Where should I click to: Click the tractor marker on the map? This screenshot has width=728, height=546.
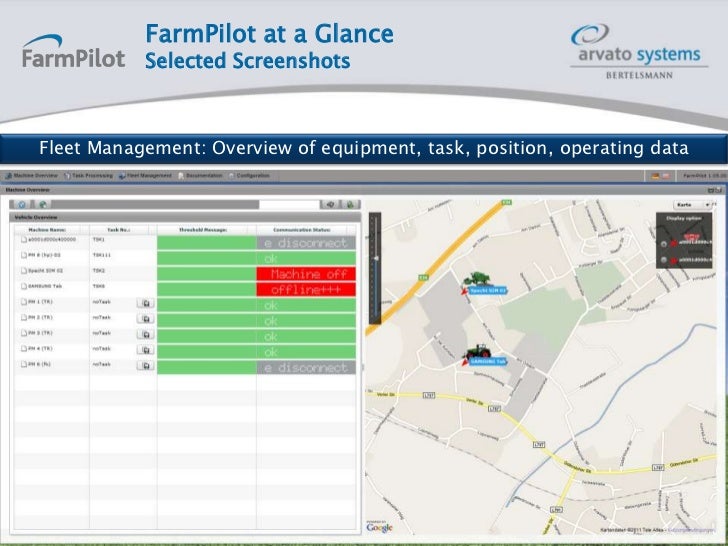[477, 351]
